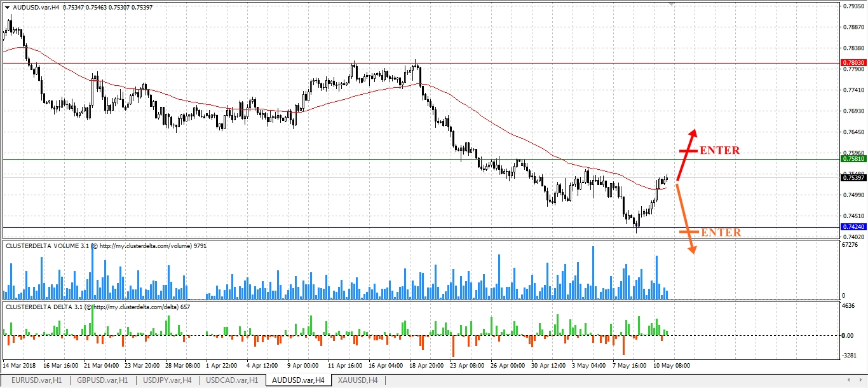Click the 0.78870 price scale value
Viewport: 868px width, 388px height.
coord(853,27)
